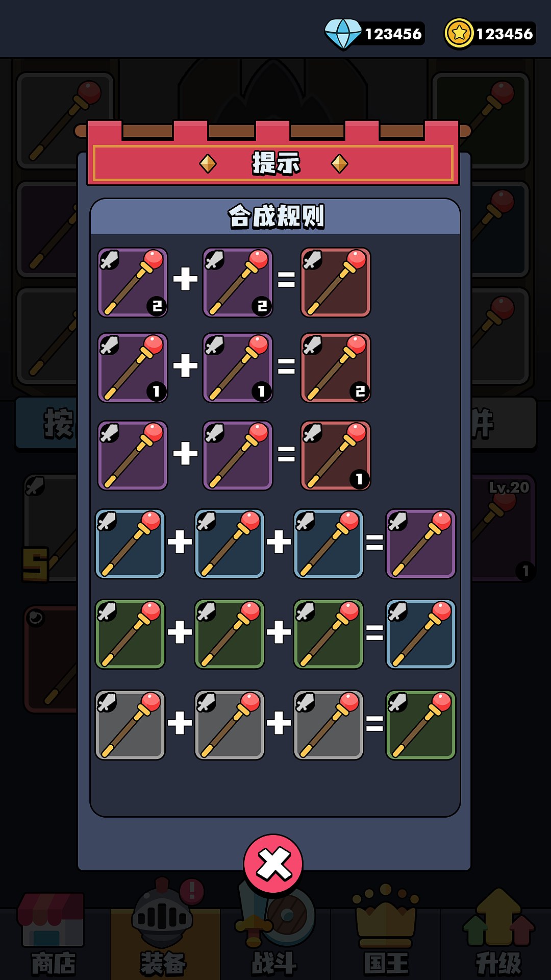Click the purple result wand in blue row
This screenshot has width=551, height=980.
[420, 544]
